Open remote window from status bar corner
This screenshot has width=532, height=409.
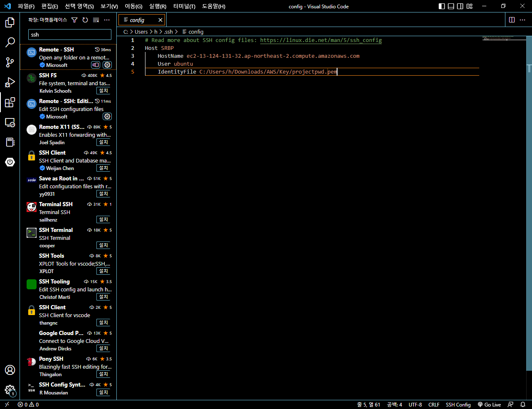[7, 404]
